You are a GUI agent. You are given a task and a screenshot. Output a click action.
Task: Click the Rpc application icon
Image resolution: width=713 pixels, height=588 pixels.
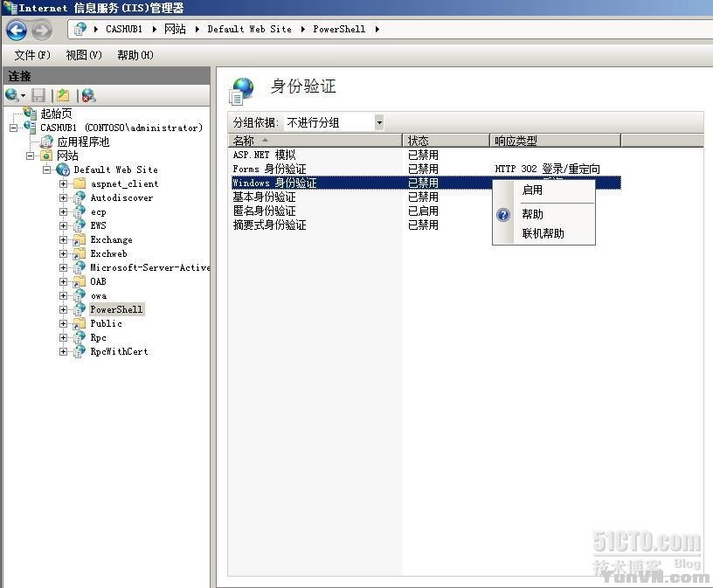pos(80,337)
